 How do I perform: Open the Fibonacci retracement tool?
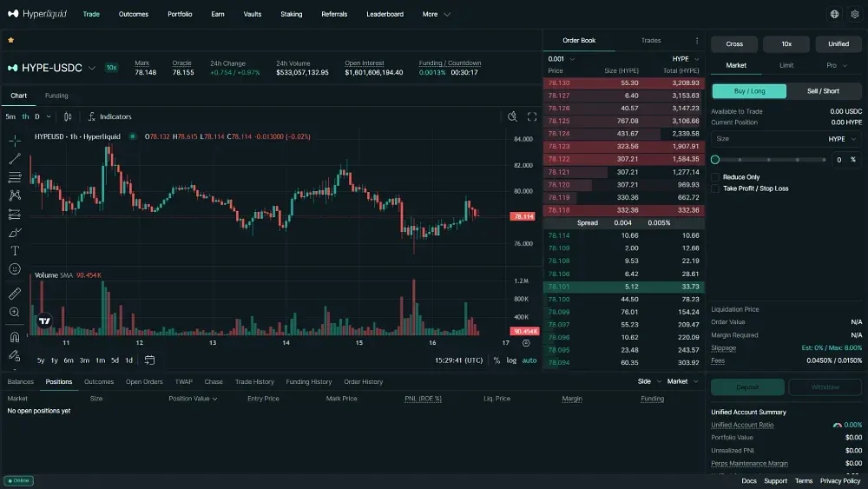click(15, 177)
